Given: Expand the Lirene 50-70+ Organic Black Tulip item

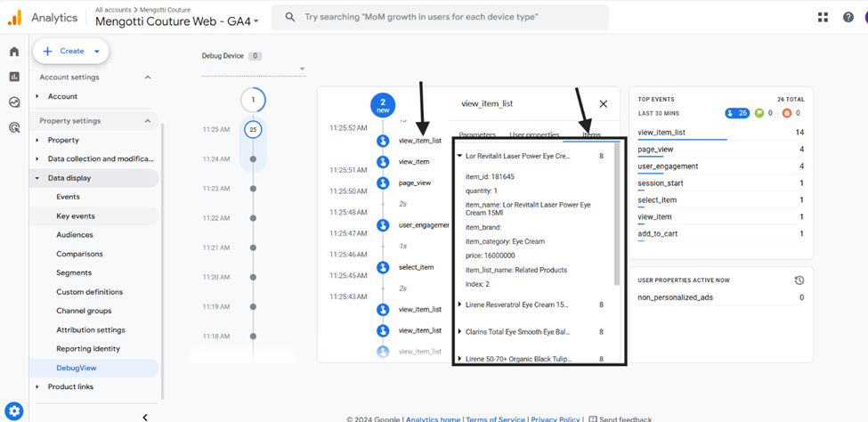Looking at the screenshot, I should coord(459,359).
